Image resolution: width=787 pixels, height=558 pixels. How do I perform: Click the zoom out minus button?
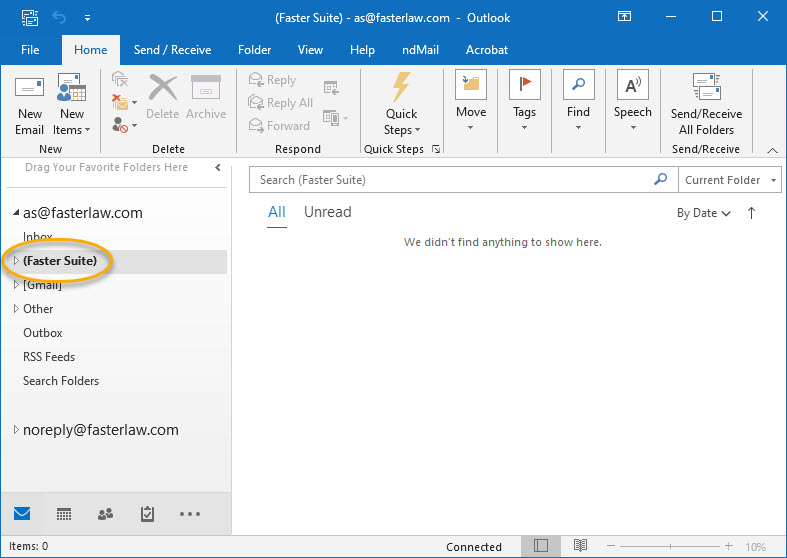(611, 546)
